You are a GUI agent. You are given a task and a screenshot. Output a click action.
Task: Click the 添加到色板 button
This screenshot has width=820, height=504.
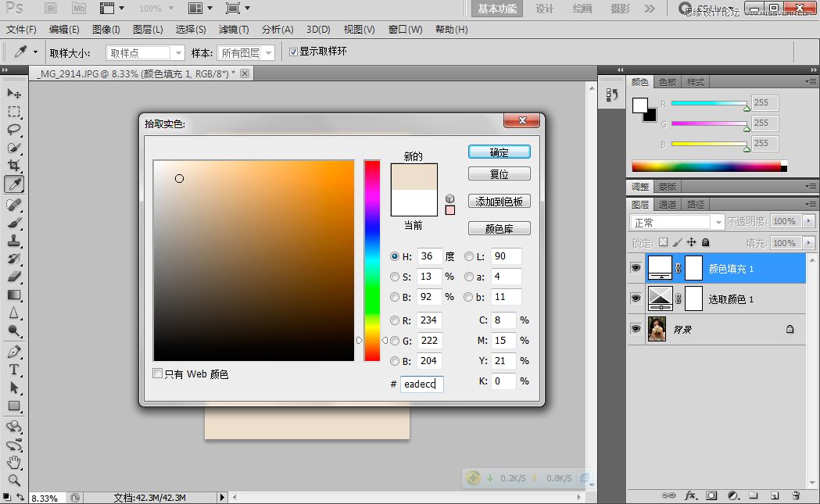pyautogui.click(x=500, y=202)
